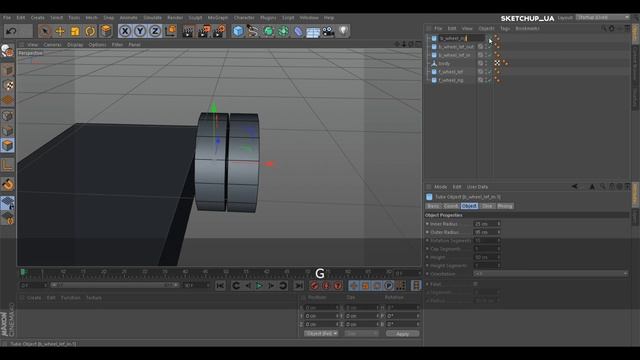
Task: Click the Record Active Objects red button
Action: 314,286
